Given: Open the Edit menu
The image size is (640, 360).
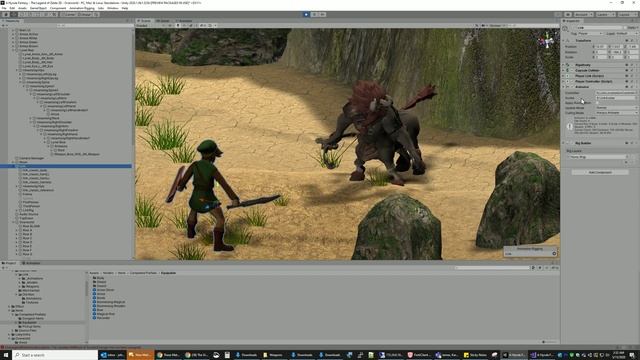Looking at the screenshot, I should (12, 8).
